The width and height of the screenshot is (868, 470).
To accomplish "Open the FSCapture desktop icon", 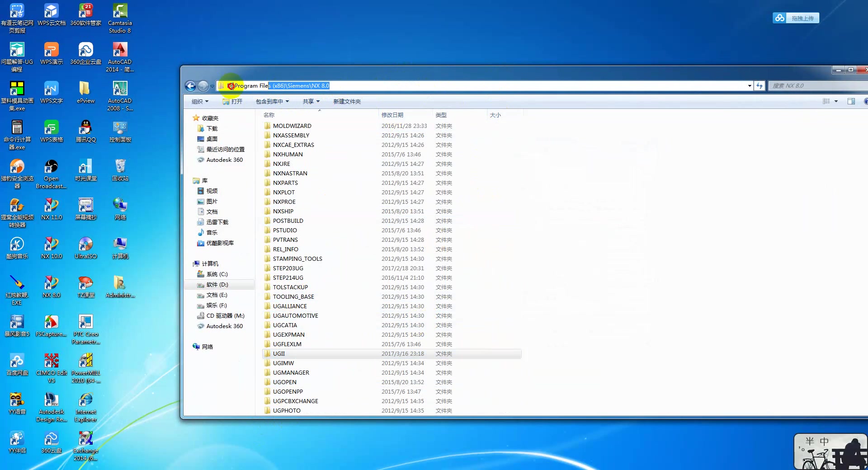I will point(51,325).
